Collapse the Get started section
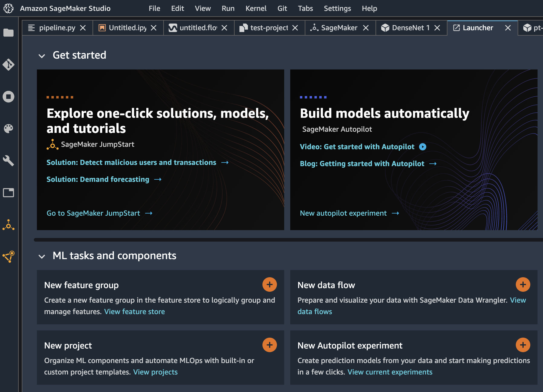This screenshot has width=543, height=392. tap(42, 56)
